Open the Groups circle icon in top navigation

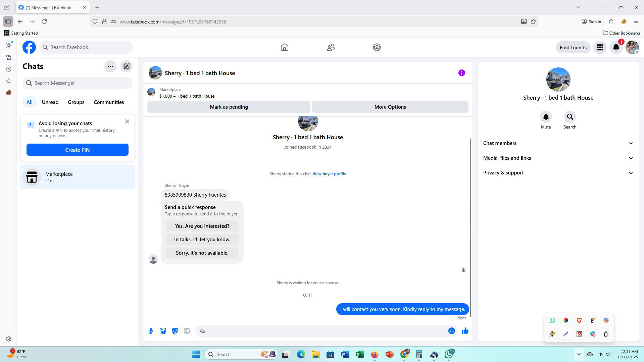click(377, 47)
